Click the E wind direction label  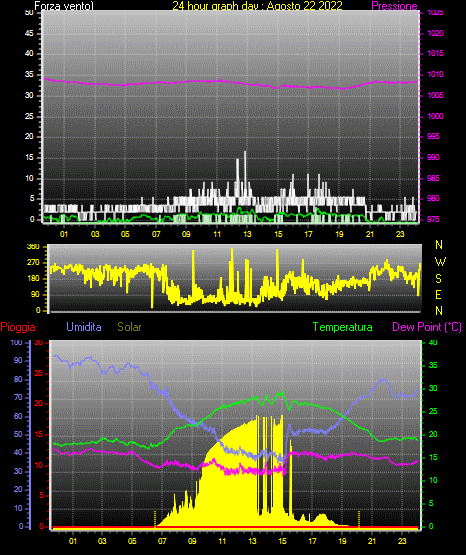[438, 294]
